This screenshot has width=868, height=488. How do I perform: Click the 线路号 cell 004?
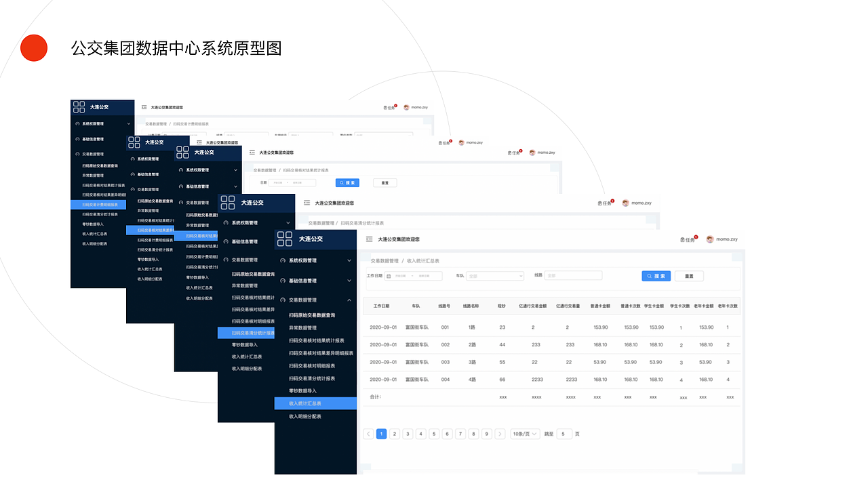(x=446, y=380)
